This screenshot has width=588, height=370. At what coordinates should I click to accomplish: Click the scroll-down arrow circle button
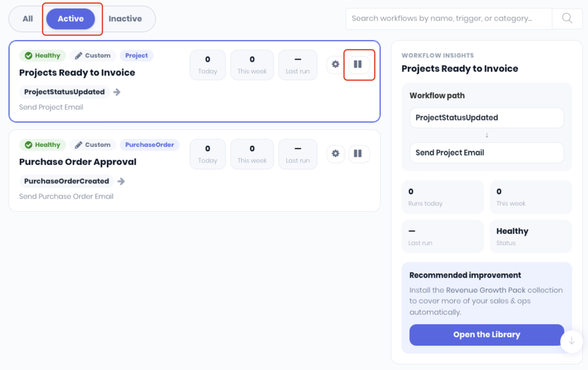(571, 341)
